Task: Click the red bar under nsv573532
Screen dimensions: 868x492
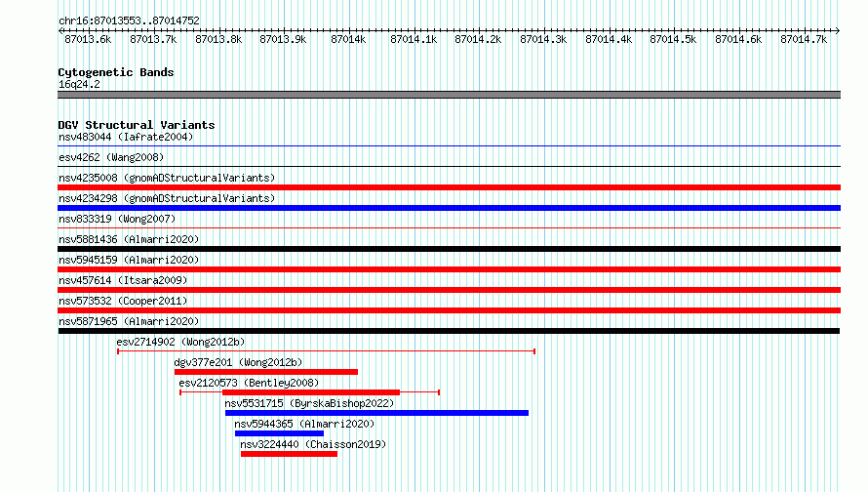Action: point(449,310)
